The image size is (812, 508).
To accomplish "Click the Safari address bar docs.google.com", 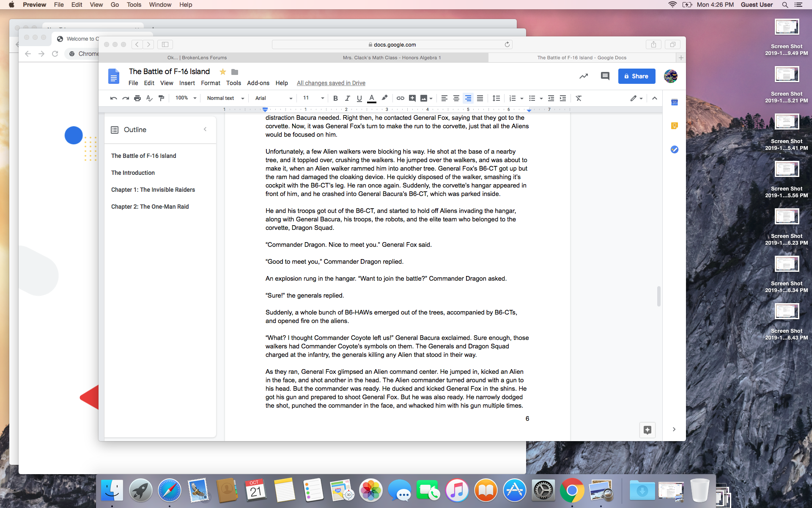I will tap(392, 44).
